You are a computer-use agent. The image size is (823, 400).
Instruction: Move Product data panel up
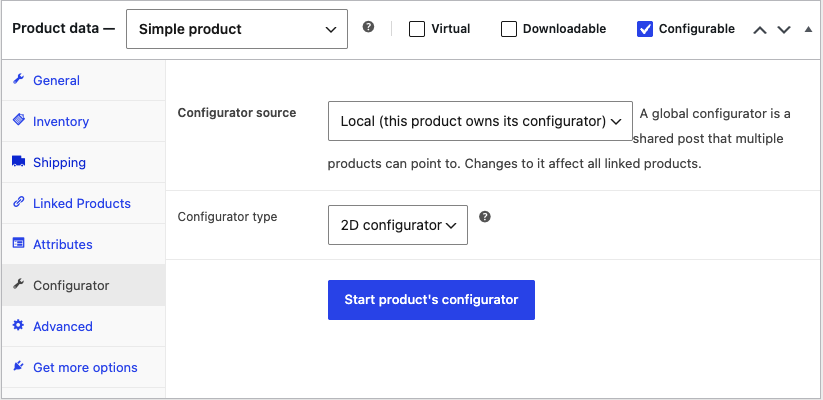coord(759,29)
